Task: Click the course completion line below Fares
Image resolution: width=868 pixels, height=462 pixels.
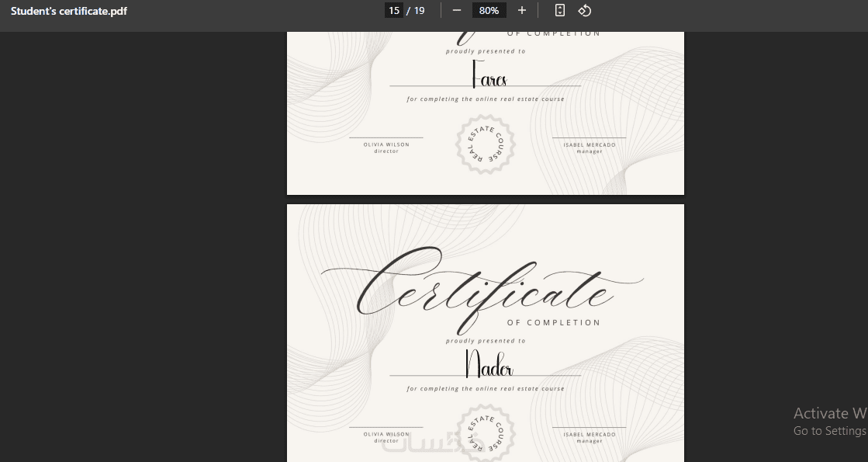Action: pos(486,99)
